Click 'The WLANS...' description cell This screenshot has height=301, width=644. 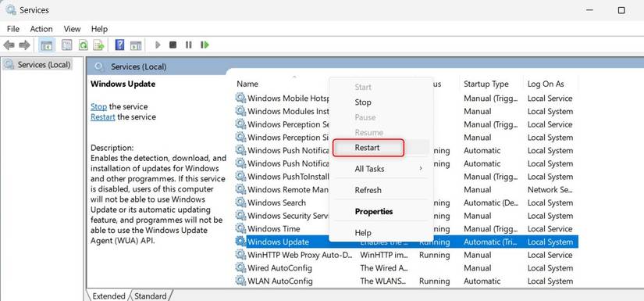pyautogui.click(x=382, y=281)
